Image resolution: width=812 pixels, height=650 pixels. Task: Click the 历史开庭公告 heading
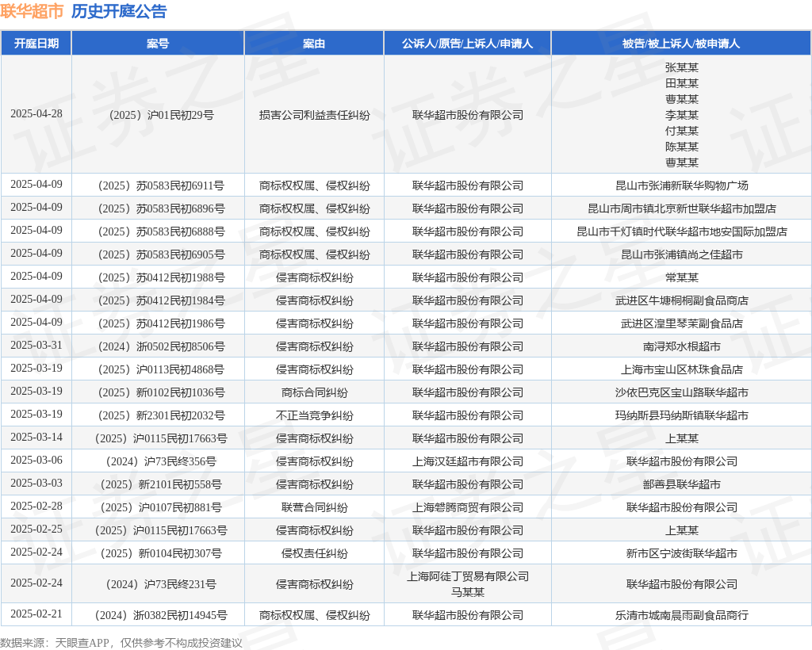coord(119,11)
